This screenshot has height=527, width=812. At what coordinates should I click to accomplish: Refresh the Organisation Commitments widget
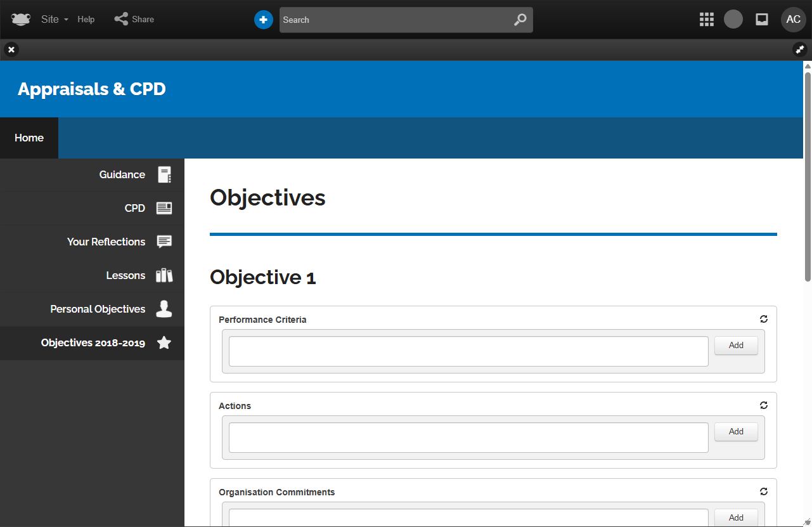(x=763, y=491)
